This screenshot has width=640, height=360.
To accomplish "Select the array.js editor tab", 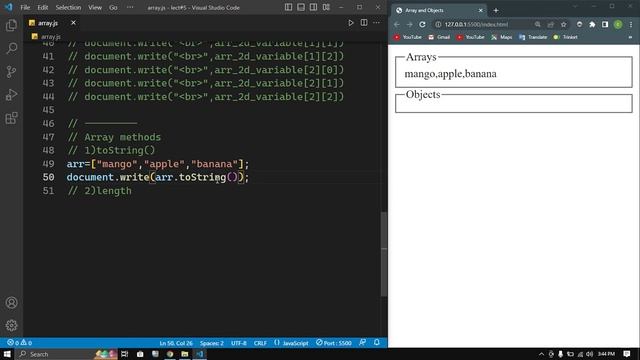I will pyautogui.click(x=48, y=23).
